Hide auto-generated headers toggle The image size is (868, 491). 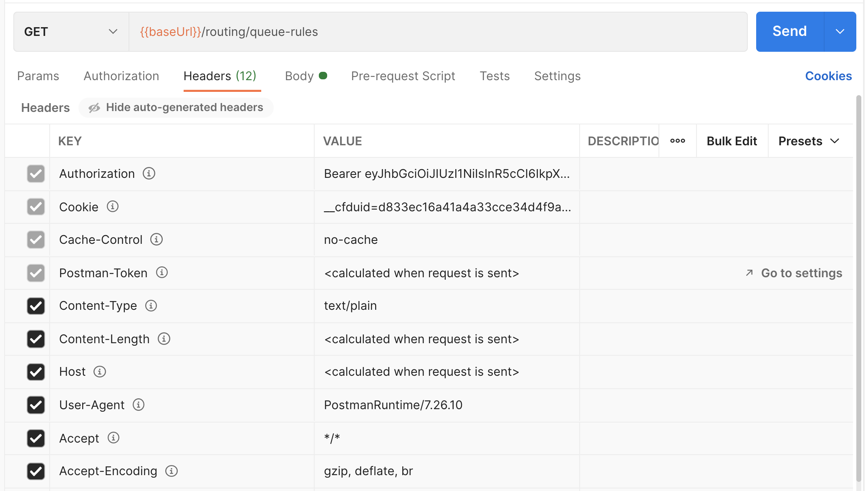point(176,107)
